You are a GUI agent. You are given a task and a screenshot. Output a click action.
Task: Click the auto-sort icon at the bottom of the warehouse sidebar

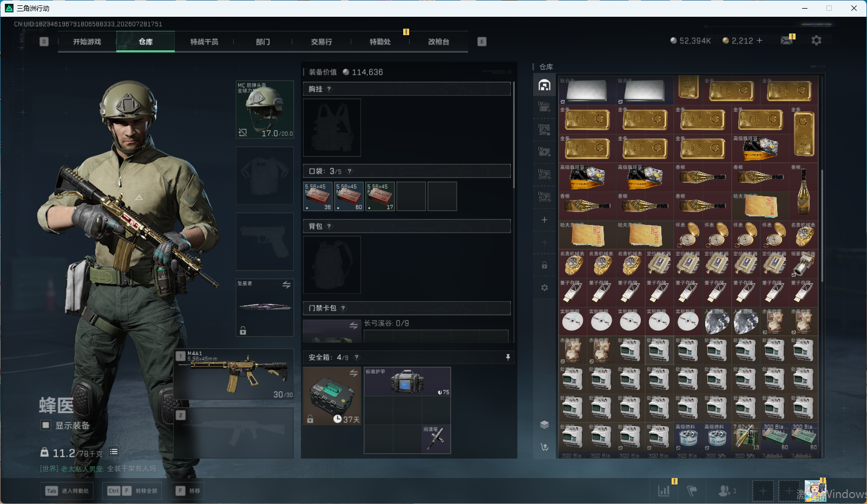544,447
